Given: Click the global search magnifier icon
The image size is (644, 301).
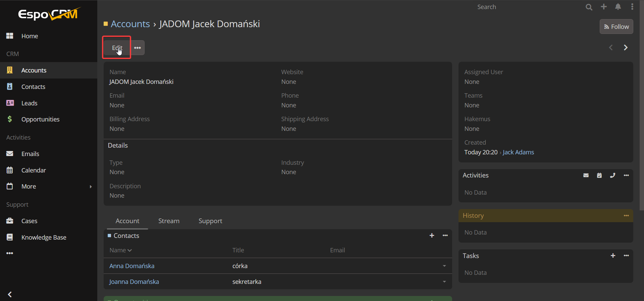Looking at the screenshot, I should pos(589,7).
